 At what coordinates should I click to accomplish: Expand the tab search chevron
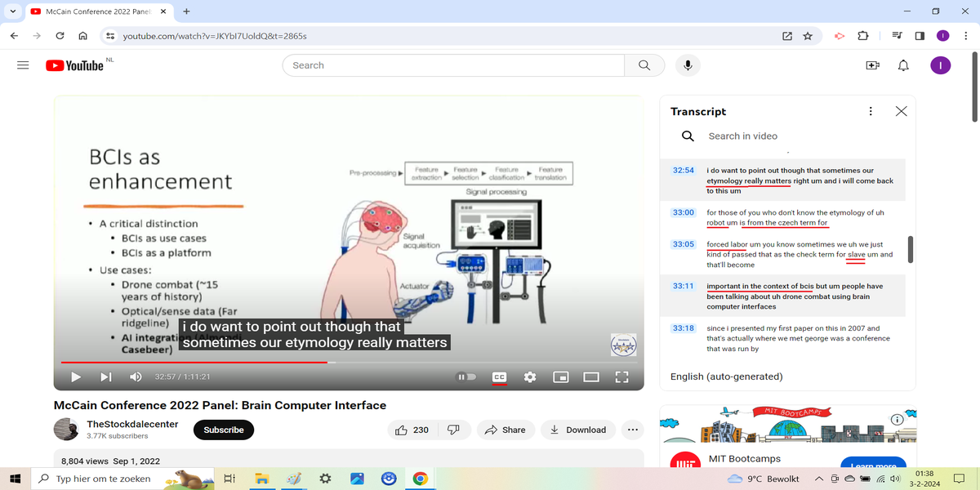coord(12,11)
